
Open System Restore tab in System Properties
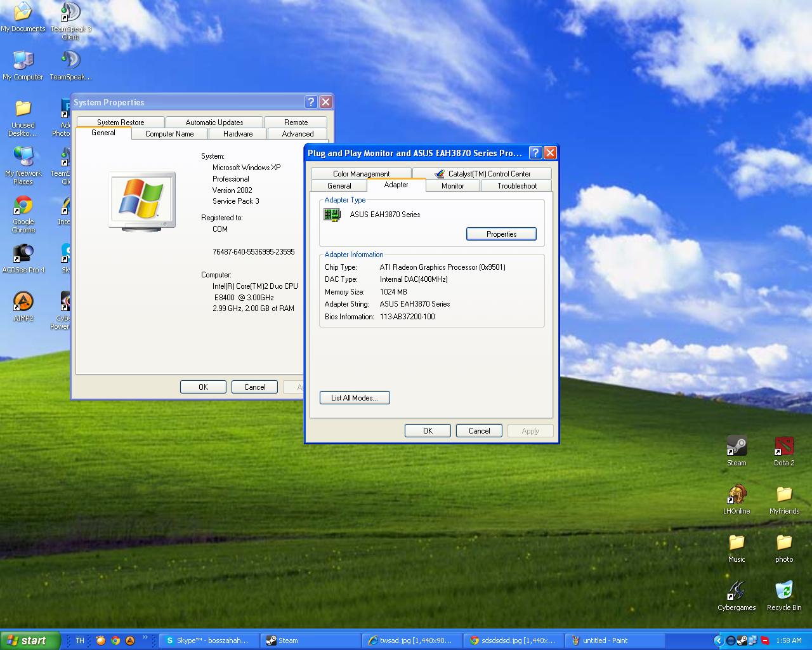121,122
